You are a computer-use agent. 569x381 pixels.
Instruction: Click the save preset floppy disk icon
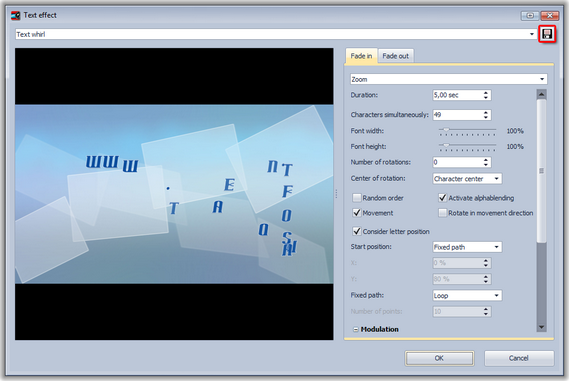click(547, 34)
